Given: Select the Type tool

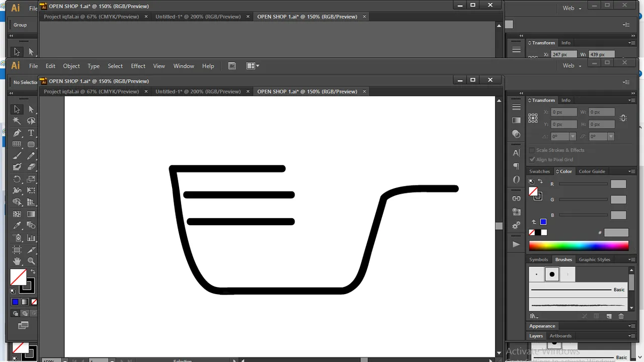Looking at the screenshot, I should pos(31,133).
